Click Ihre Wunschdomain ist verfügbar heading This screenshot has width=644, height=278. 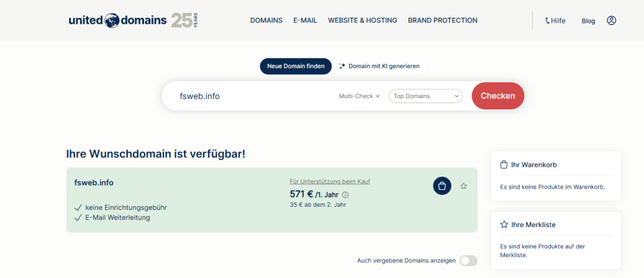pos(156,154)
